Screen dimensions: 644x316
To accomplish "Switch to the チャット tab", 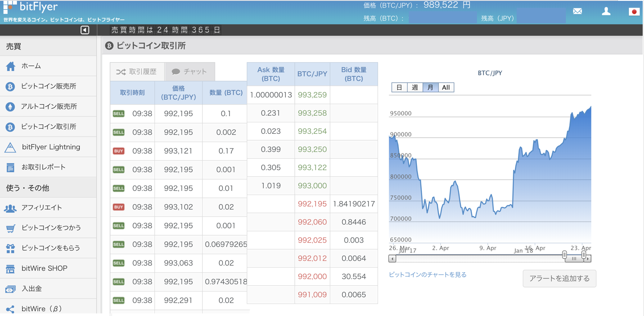I will coord(190,72).
